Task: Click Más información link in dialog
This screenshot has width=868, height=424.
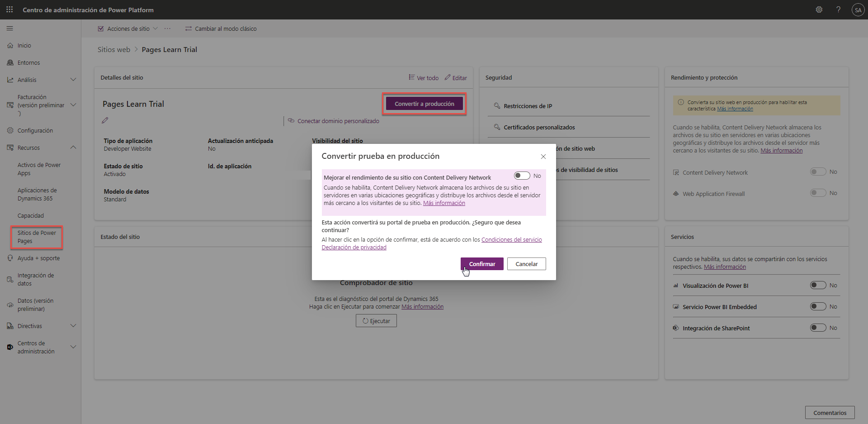Action: [444, 203]
